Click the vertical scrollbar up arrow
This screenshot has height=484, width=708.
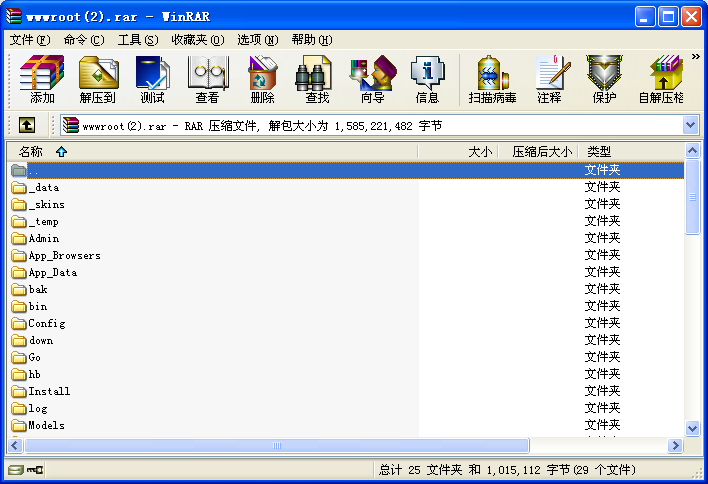692,150
